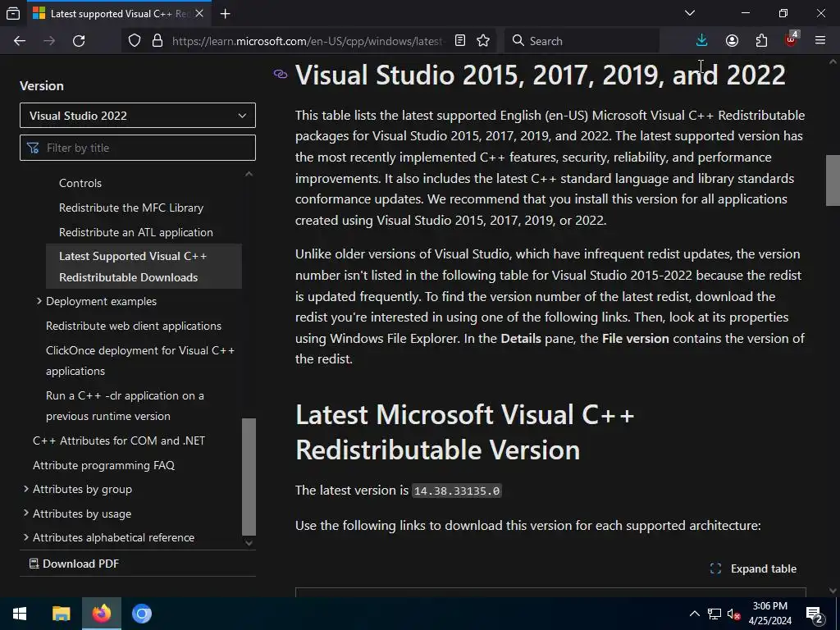Open the Windows Start menu

click(20, 614)
